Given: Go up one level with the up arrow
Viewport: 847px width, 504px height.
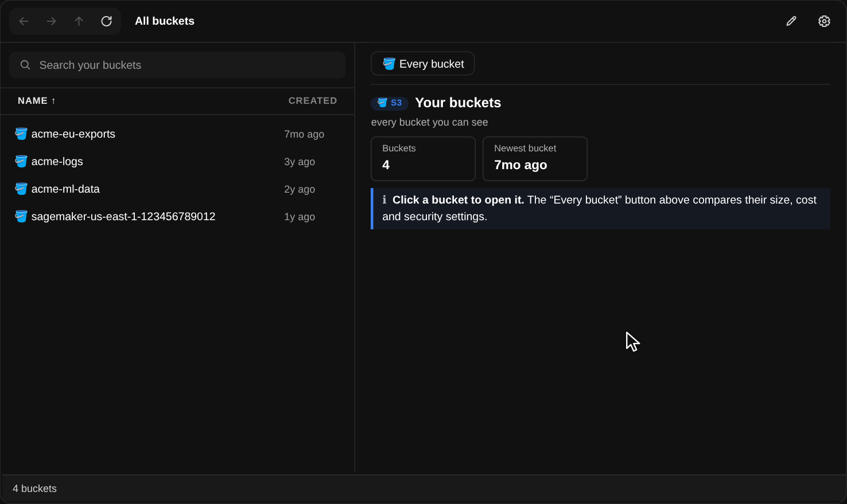Looking at the screenshot, I should pyautogui.click(x=79, y=21).
